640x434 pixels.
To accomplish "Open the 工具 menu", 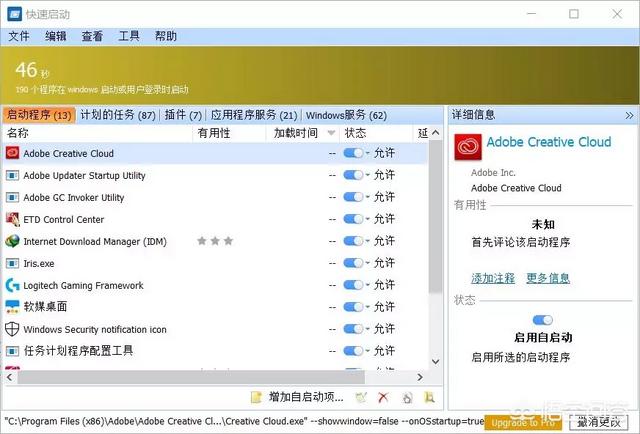I will coord(129,36).
